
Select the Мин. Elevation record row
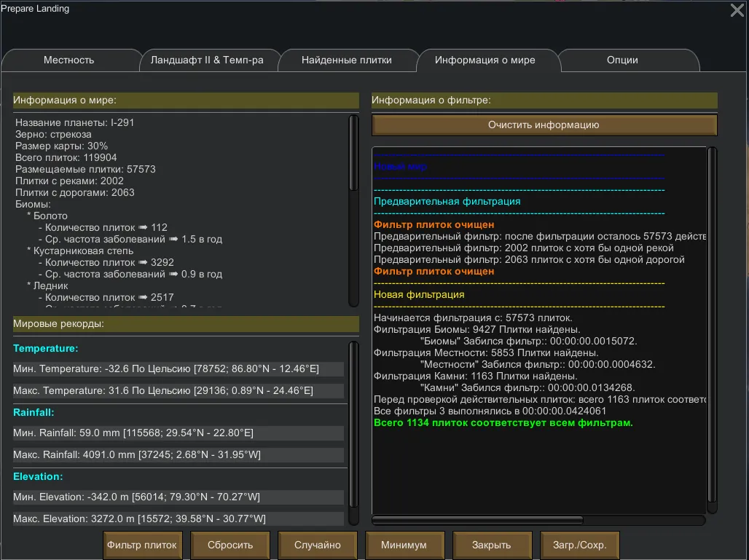click(x=178, y=497)
